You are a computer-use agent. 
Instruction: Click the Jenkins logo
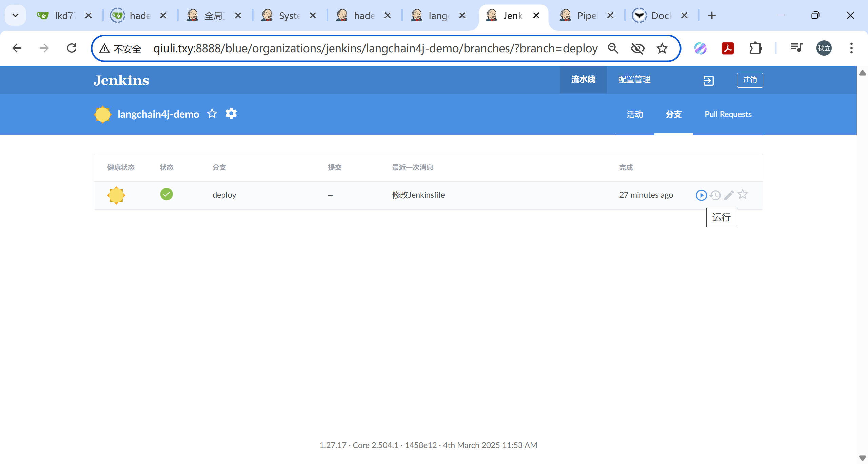(x=121, y=80)
